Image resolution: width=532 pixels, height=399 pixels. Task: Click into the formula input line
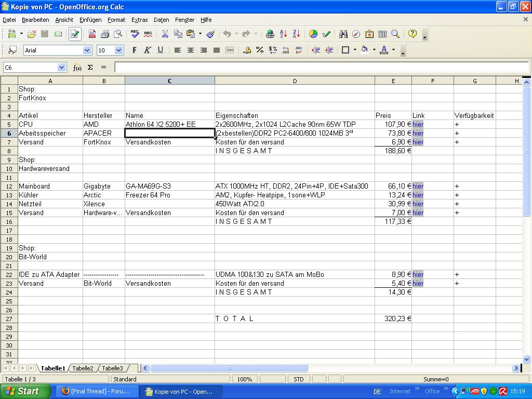pos(322,67)
